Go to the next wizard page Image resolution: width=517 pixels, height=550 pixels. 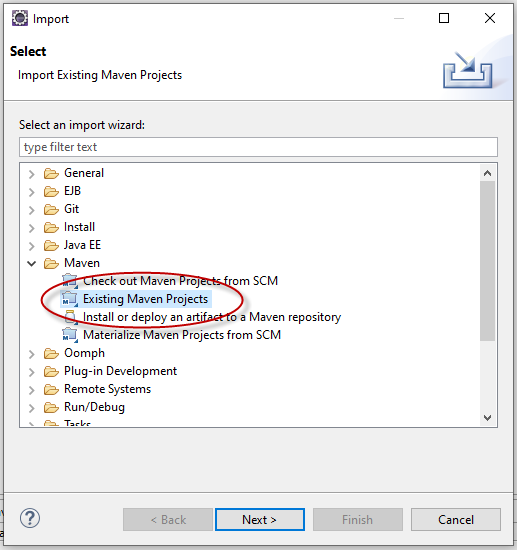coord(260,519)
